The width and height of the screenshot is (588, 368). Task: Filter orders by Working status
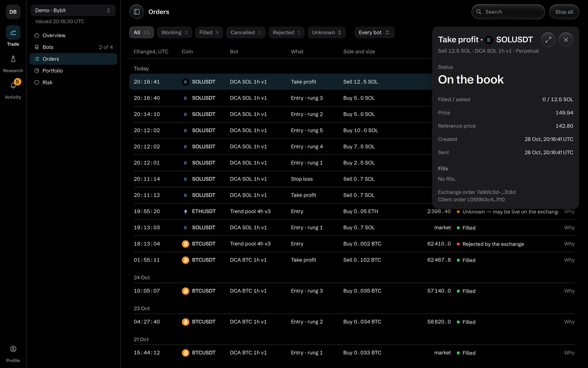[x=174, y=32]
